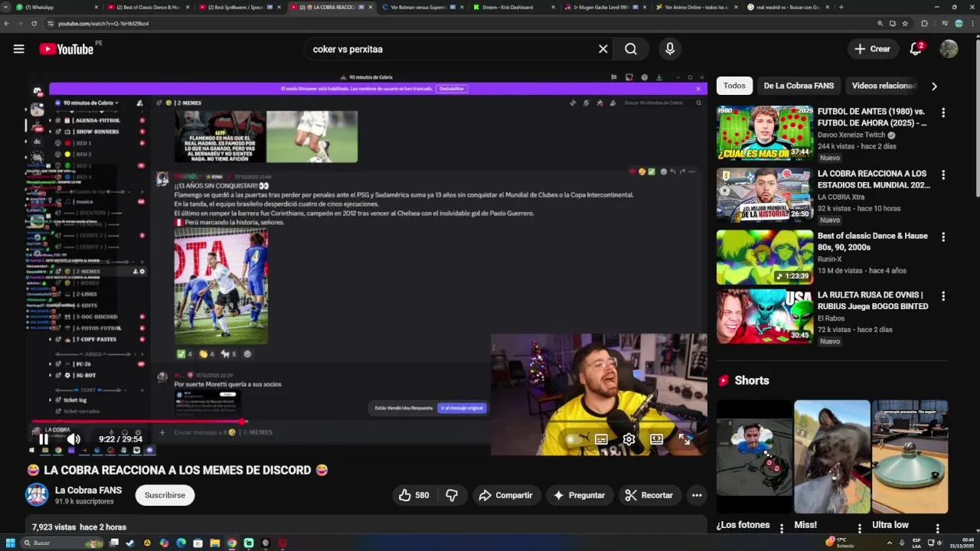Go to the YouTube home logo
This screenshot has height=551, width=980.
67,49
